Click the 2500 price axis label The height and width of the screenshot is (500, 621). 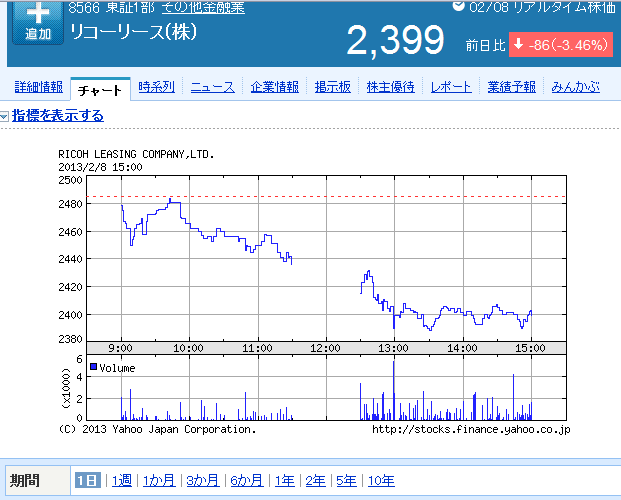click(x=70, y=180)
